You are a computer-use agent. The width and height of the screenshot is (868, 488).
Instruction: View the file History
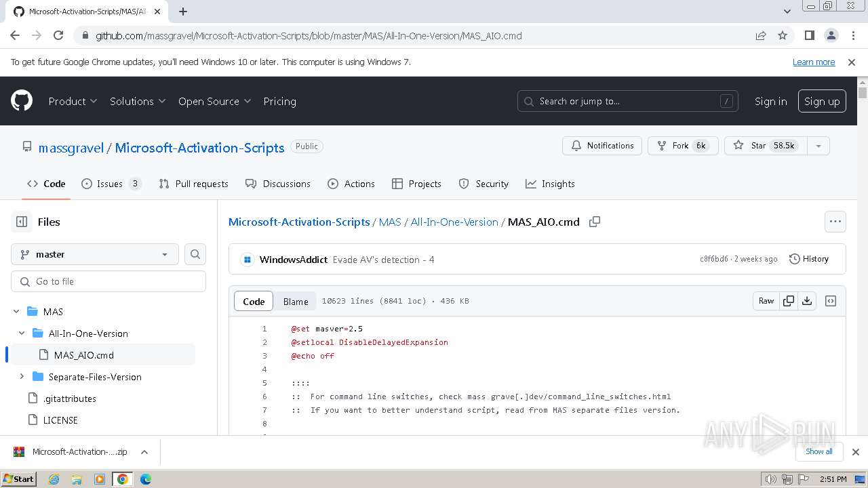tap(809, 259)
